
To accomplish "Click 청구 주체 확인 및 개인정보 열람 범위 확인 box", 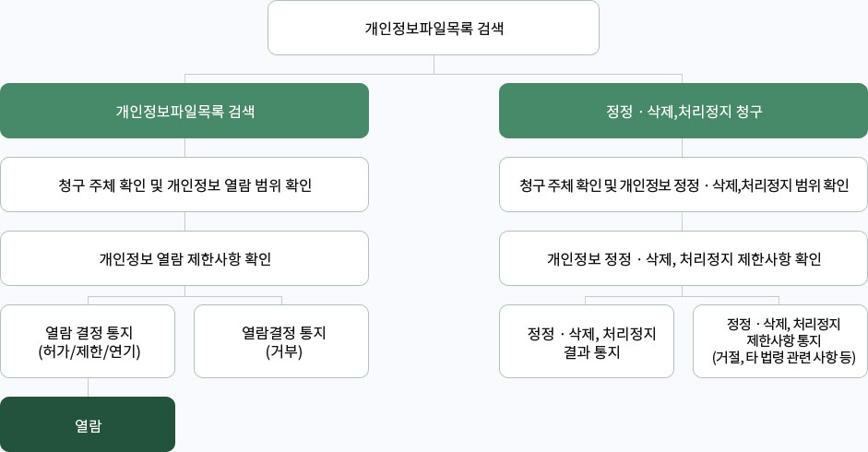I will click(x=184, y=184).
